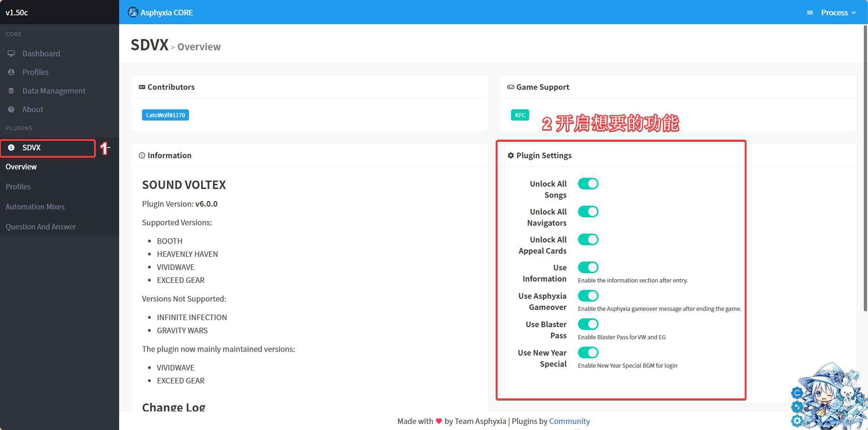Open Automation Mixes in the SDVX submenu
The image size is (868, 430).
coord(35,207)
